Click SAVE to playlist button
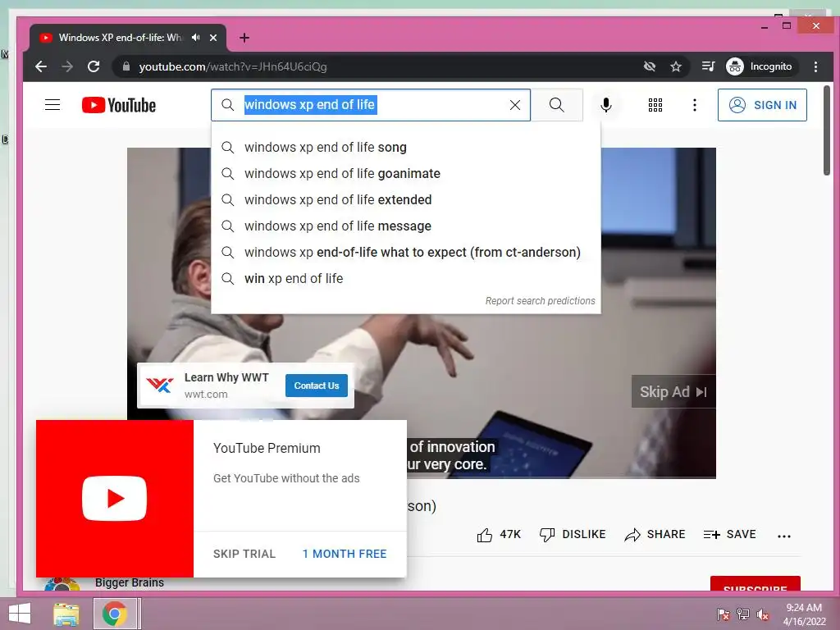The height and width of the screenshot is (630, 840). coord(729,535)
